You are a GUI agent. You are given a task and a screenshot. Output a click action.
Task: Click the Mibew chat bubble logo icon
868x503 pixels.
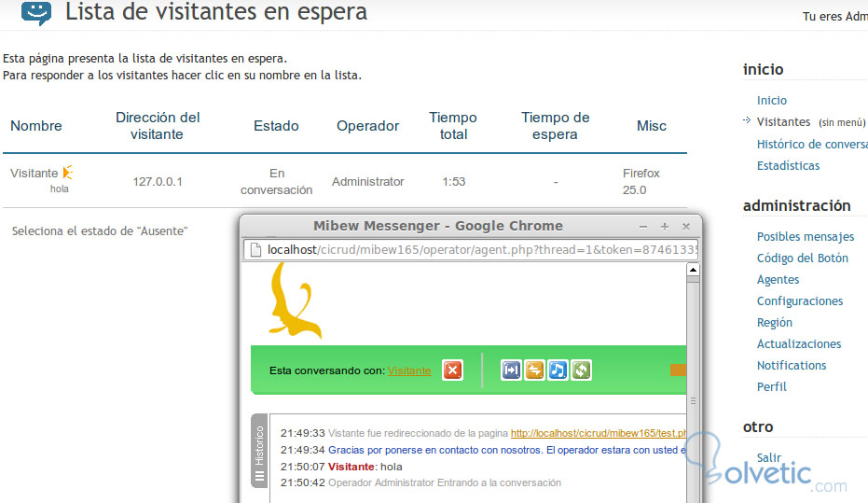[36, 12]
